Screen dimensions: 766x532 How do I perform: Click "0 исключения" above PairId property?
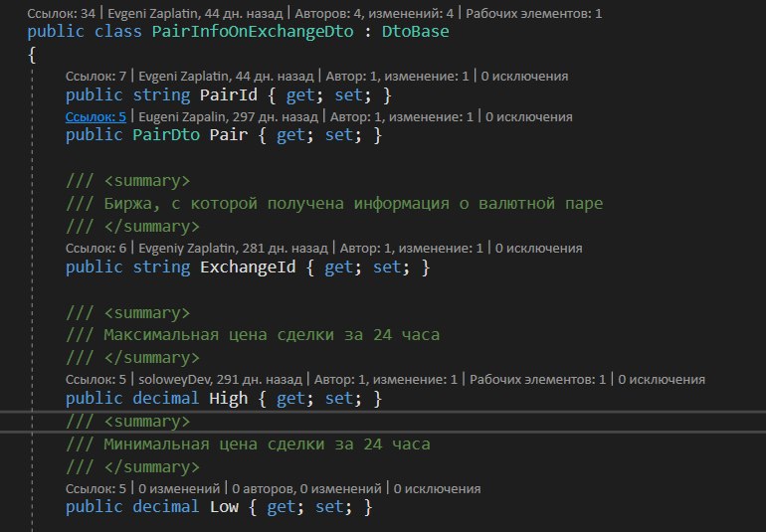pos(524,77)
